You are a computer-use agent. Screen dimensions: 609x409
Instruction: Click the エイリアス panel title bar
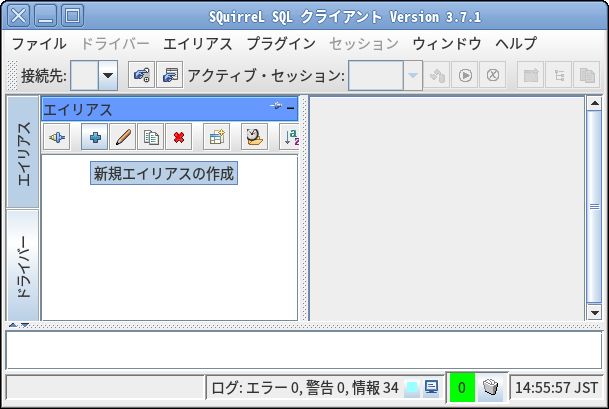point(170,109)
